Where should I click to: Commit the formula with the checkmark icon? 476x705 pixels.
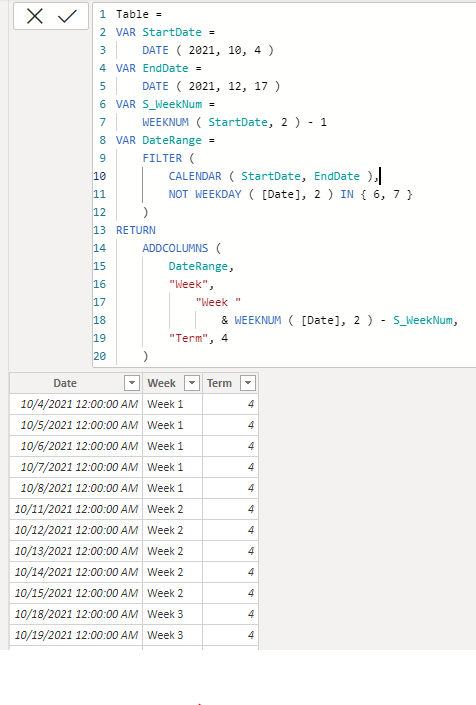(67, 17)
